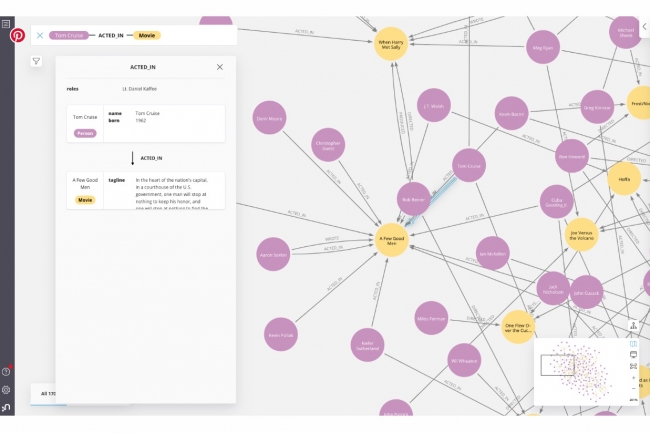Viewport: 650px width, 433px height.
Task: Click the Neo4j logo icon at sidebar bottom
Action: pos(6,408)
